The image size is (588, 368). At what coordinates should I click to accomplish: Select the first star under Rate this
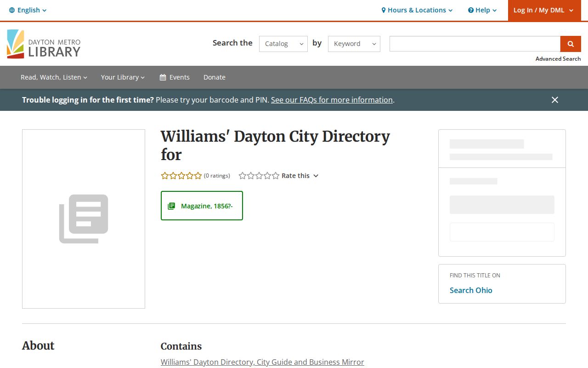[x=243, y=176]
